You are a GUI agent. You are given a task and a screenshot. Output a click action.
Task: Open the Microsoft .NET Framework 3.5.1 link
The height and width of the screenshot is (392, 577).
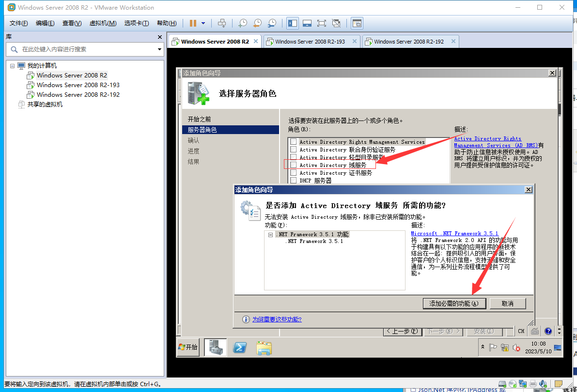[x=454, y=233]
